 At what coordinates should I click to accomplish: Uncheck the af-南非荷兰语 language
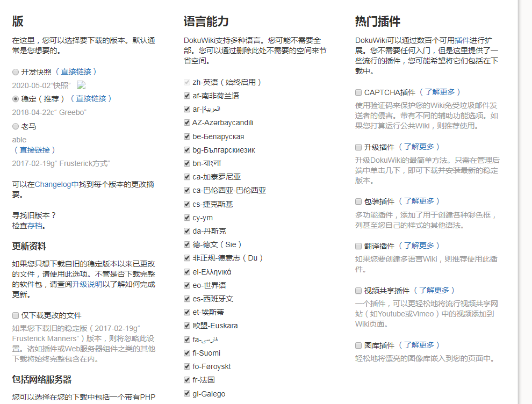[186, 96]
